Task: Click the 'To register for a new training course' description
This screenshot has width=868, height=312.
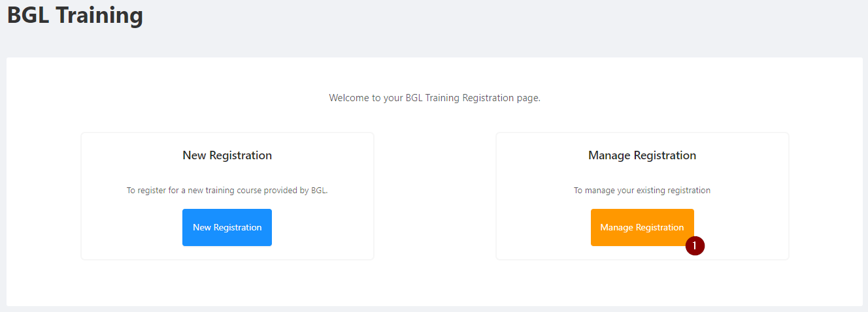Action: point(227,191)
